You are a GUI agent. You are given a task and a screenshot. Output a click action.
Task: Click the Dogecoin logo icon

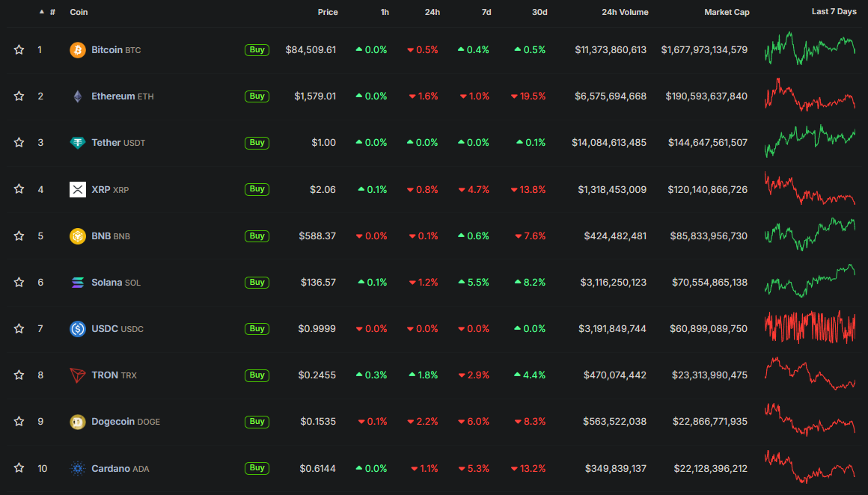coord(78,422)
